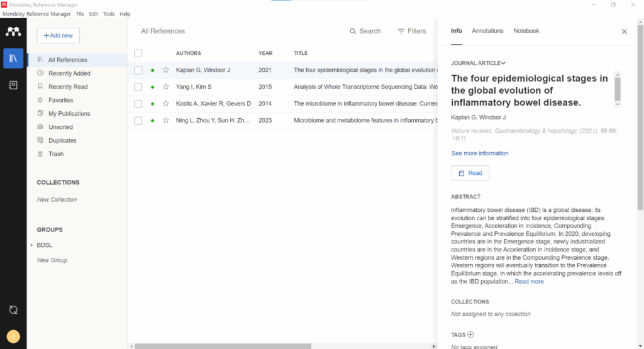
Task: Click the See more information link
Action: (480, 153)
